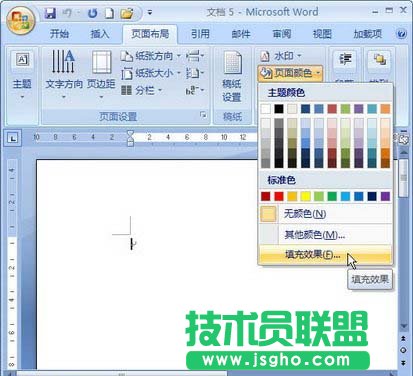
Task: Click the previous page double-arrow button
Action: click(404, 339)
